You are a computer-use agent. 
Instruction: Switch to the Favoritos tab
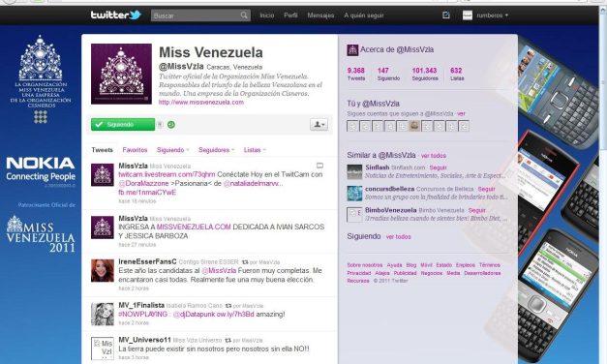click(135, 150)
